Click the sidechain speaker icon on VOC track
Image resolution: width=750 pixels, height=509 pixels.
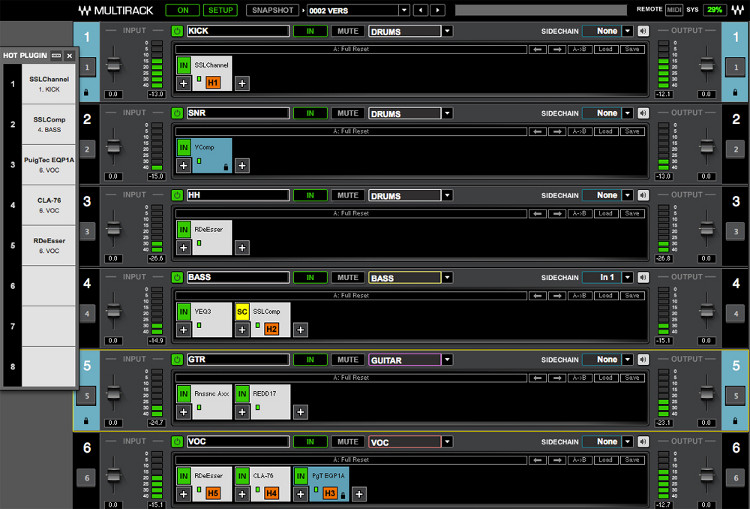643,442
